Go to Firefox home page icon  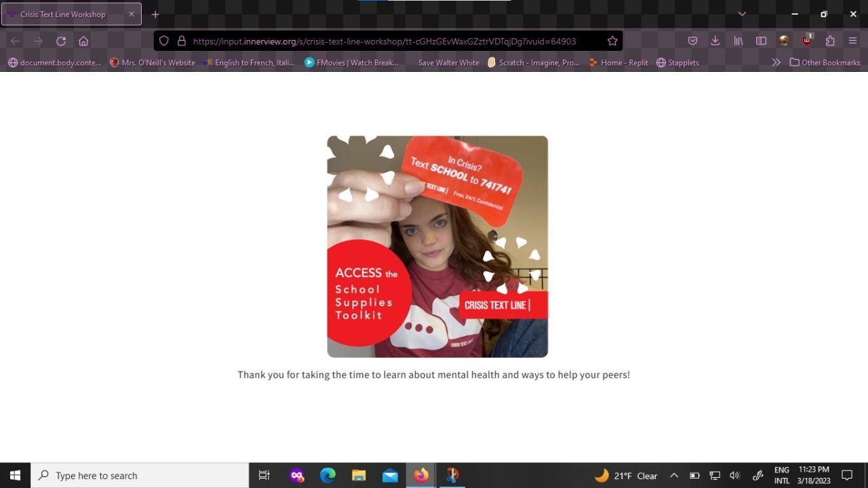[83, 41]
